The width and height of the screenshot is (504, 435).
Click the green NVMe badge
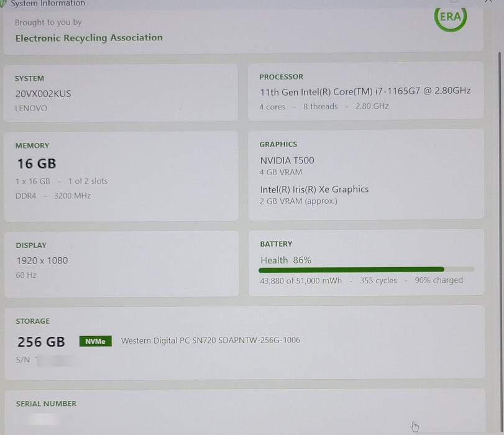point(96,341)
